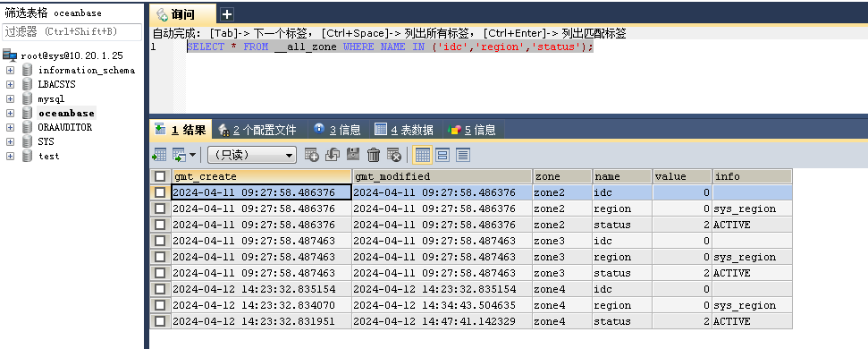
Task: Expand the test database node
Action: pos(10,157)
